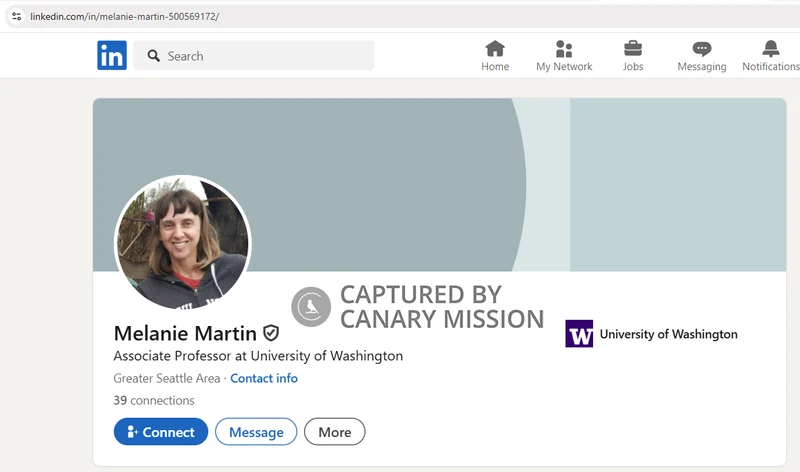800x472 pixels.
Task: View Notifications via the bell icon
Action: coord(770,49)
